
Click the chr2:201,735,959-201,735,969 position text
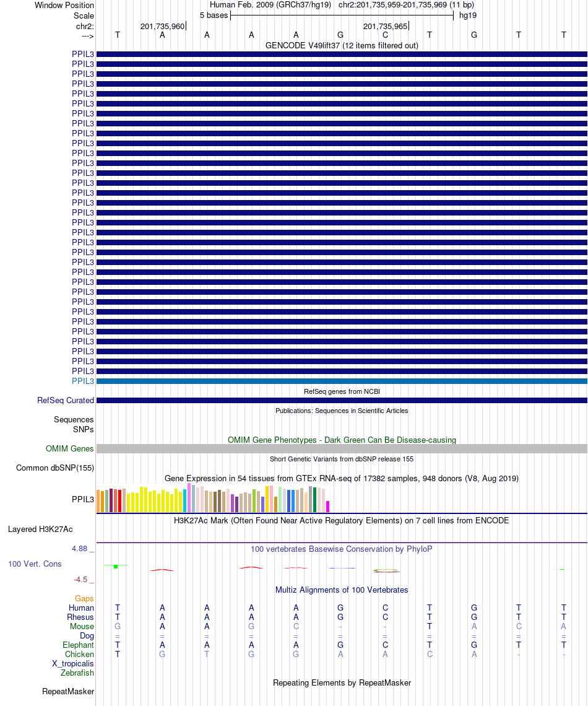pos(406,5)
